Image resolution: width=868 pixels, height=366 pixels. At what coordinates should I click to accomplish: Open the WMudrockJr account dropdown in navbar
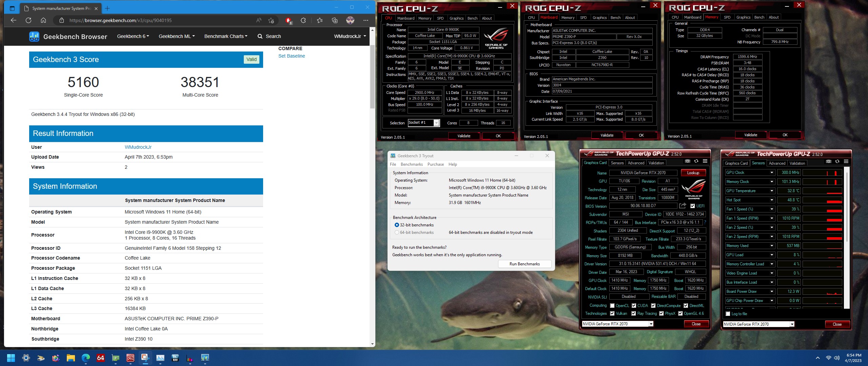(350, 36)
